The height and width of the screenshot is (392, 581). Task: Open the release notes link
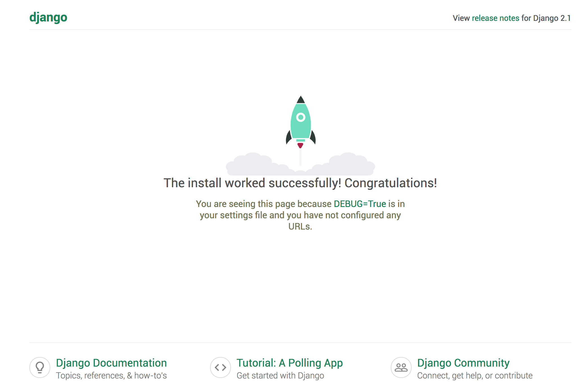(495, 18)
